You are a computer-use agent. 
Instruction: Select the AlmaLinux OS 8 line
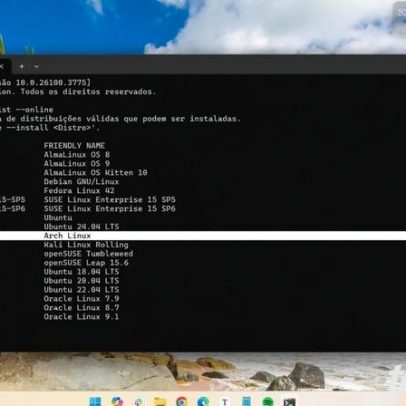(77, 155)
